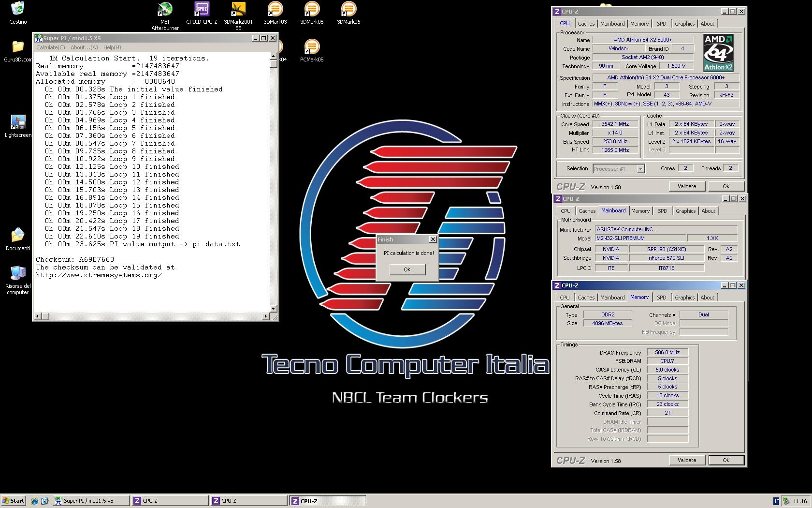Launch the PCMark05 desktop shortcut
Image resolution: width=812 pixels, height=508 pixels.
312,51
